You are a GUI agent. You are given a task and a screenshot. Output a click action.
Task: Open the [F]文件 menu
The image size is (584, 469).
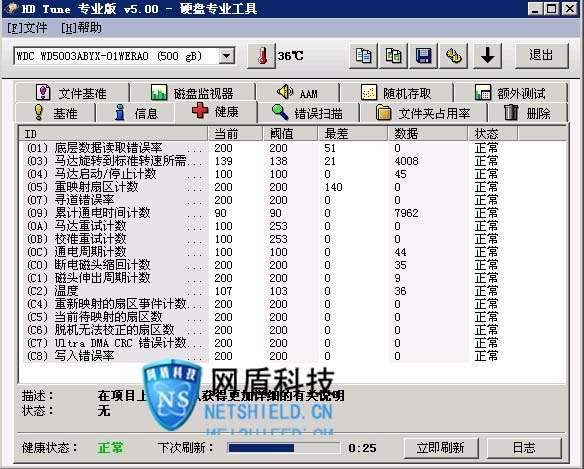(x=27, y=28)
